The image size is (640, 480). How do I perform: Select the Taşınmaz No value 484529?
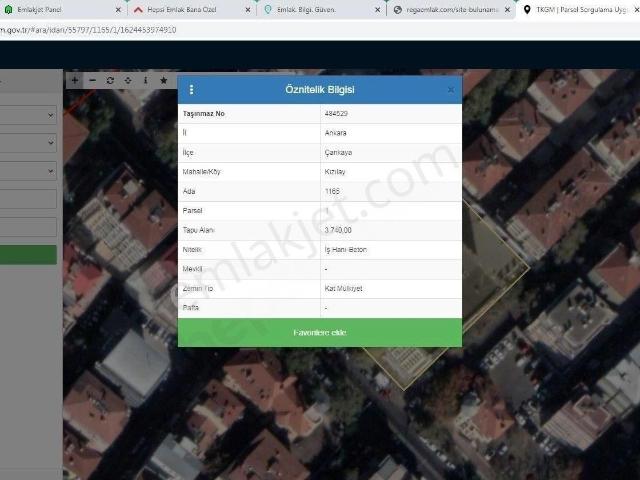336,113
